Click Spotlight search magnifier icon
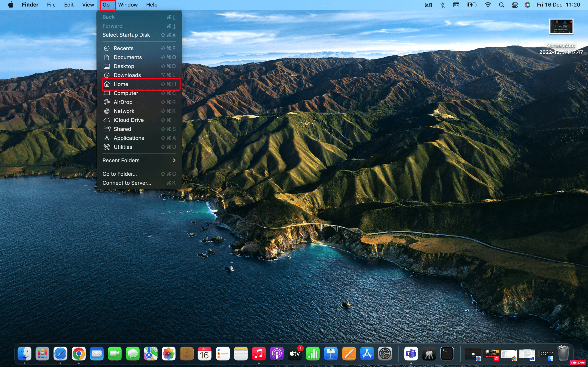 point(501,5)
